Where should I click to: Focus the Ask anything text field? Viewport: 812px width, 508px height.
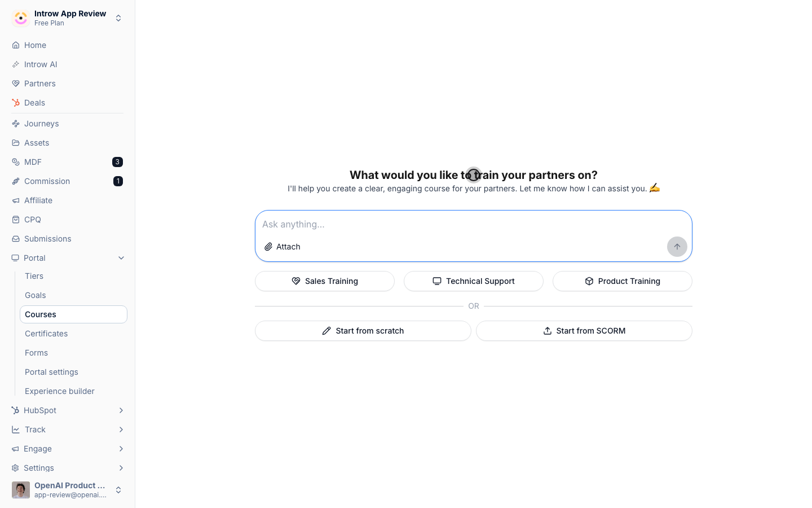click(x=474, y=224)
